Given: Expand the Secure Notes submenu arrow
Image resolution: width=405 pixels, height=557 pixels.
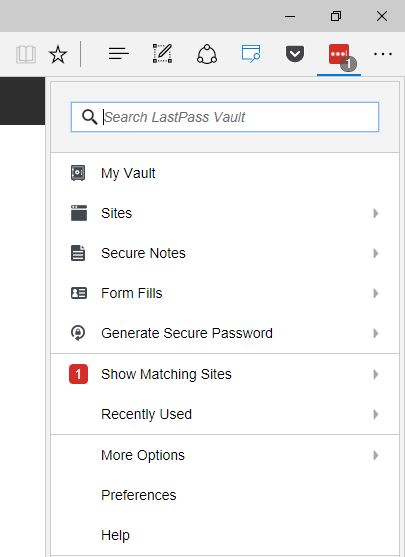Looking at the screenshot, I should click(376, 253).
